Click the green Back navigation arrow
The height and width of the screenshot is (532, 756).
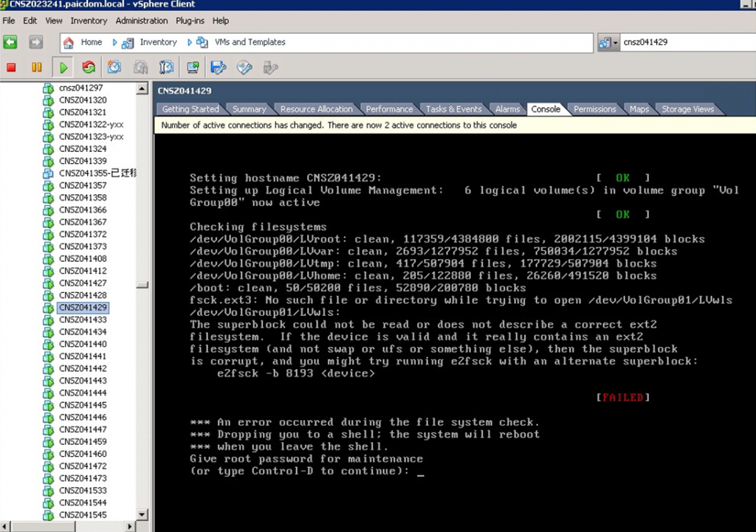coord(10,42)
